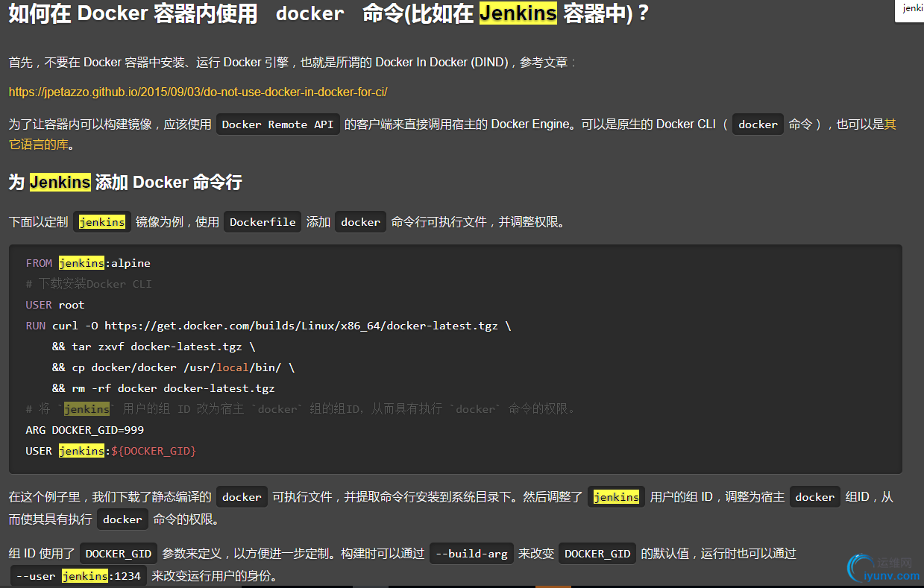Click the --user jenkins:1234 inline code
This screenshot has height=588, width=924.
[78, 576]
